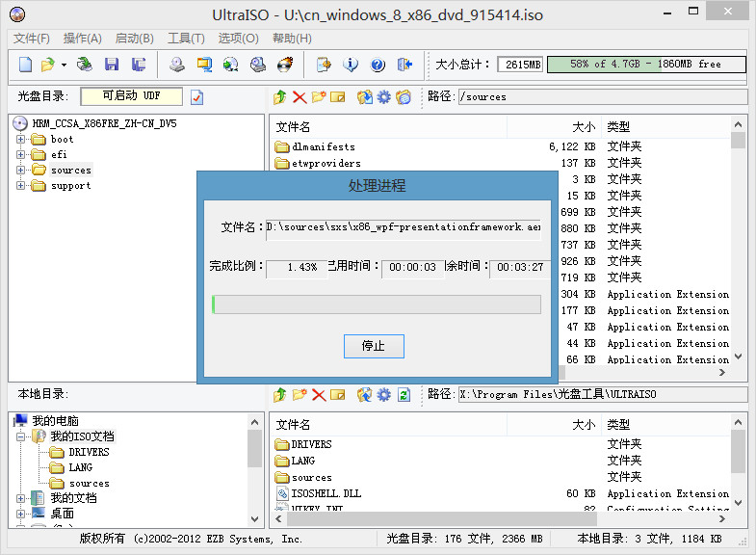Expand the 我的文档 tree node
Viewport: 756px width, 555px height.
pyautogui.click(x=20, y=498)
